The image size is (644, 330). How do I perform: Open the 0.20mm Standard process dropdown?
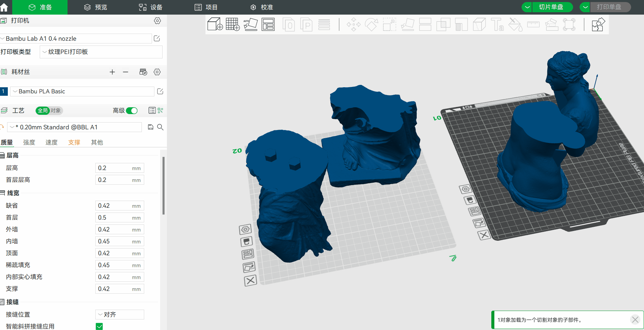[x=75, y=127]
